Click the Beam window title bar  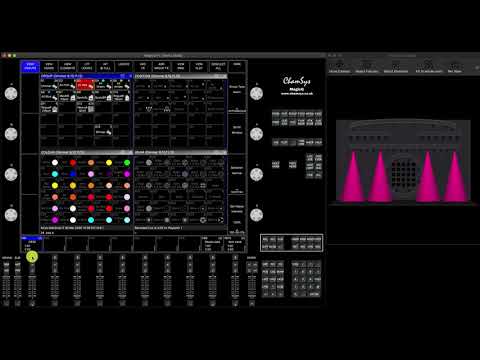[x=181, y=152]
